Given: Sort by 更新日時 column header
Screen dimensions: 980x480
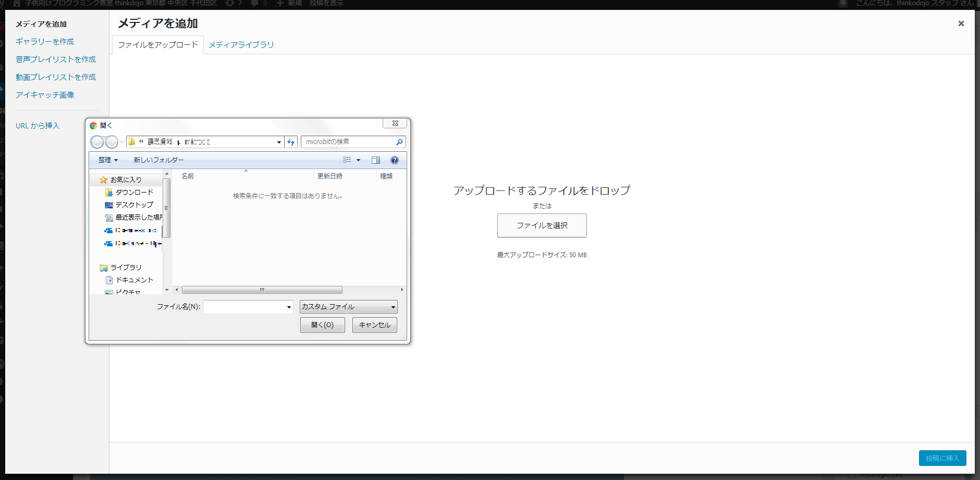Looking at the screenshot, I should 330,176.
